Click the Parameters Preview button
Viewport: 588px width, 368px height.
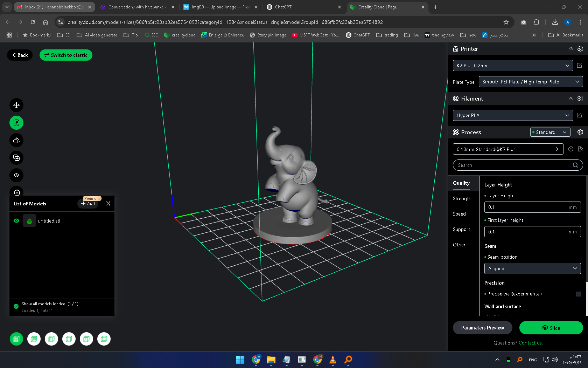click(483, 328)
